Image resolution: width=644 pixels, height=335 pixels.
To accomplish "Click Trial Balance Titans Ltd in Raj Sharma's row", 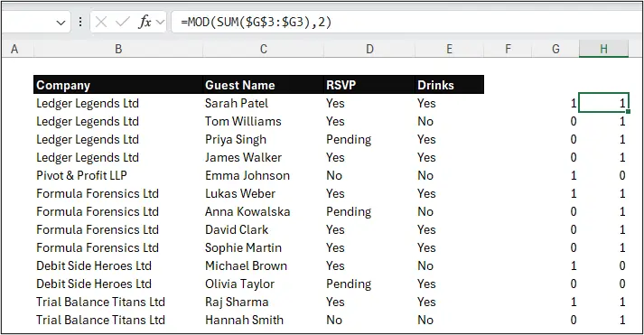I will click(118, 302).
